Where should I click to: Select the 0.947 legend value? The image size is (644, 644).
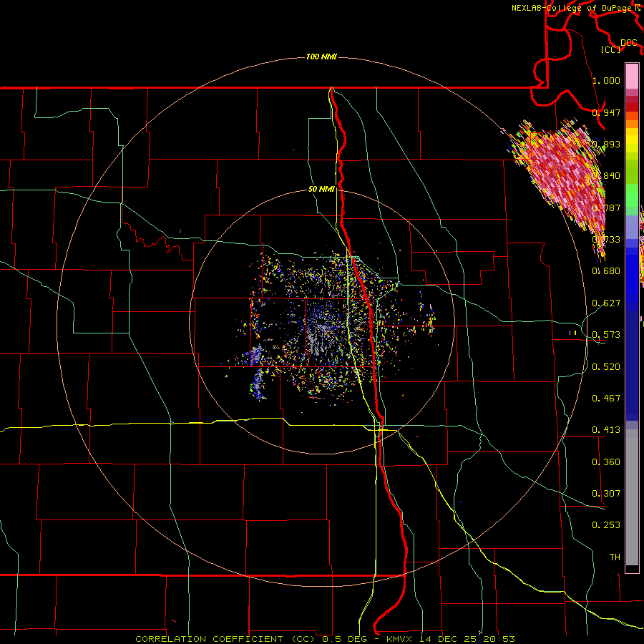(x=606, y=112)
